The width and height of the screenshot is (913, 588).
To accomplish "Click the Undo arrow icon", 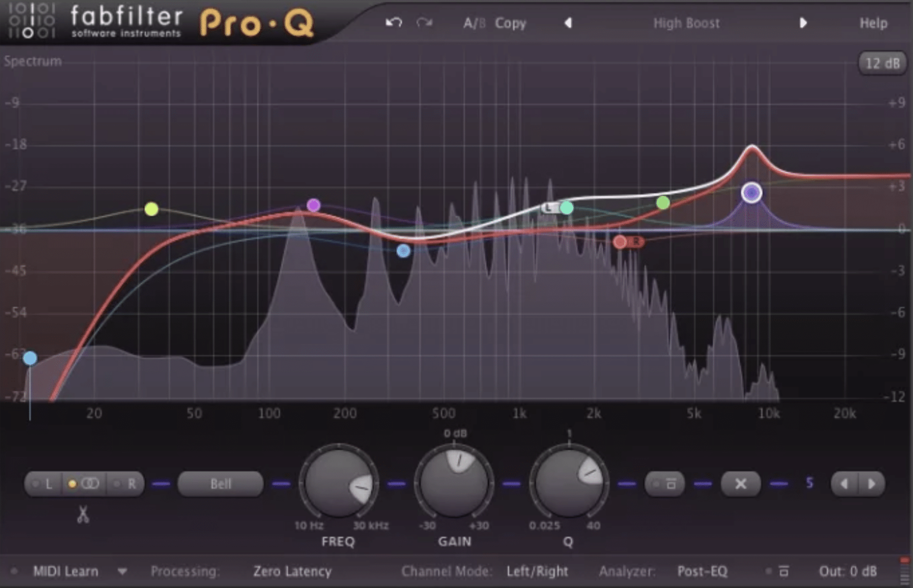I will [x=393, y=23].
